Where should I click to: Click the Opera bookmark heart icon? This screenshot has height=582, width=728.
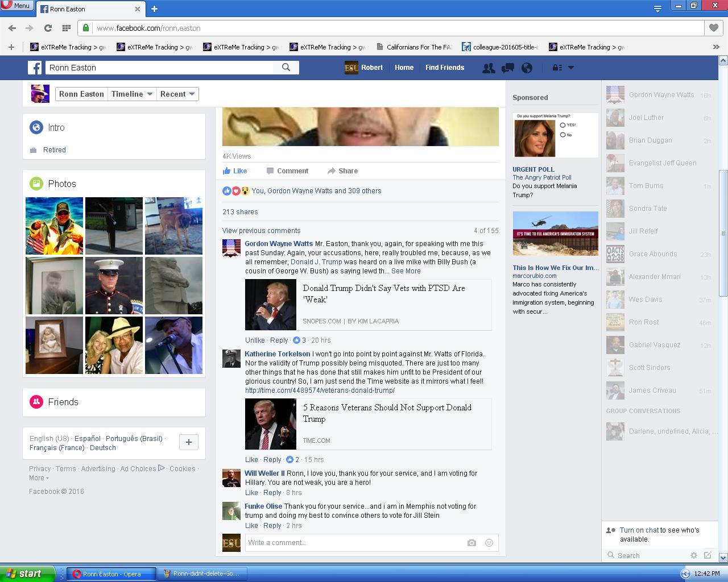(x=713, y=28)
